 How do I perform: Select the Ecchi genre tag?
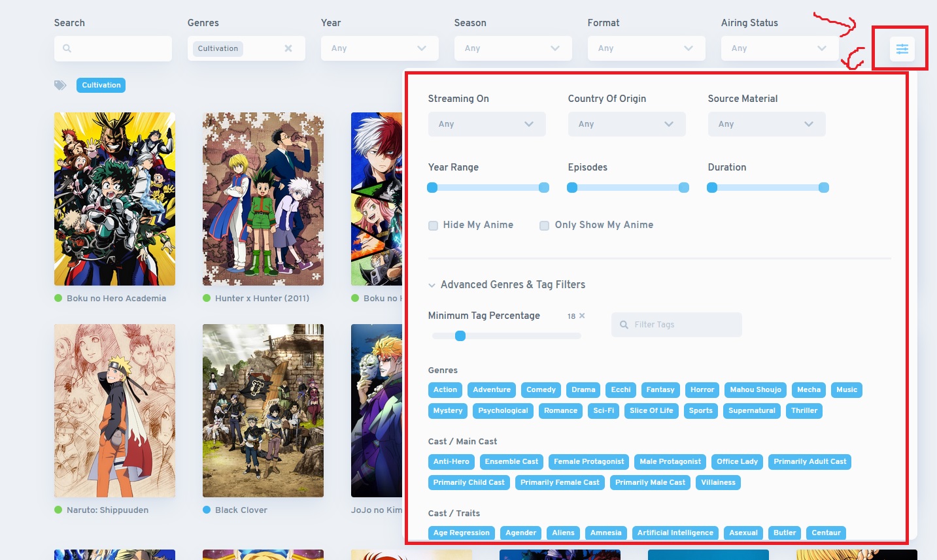[621, 390]
